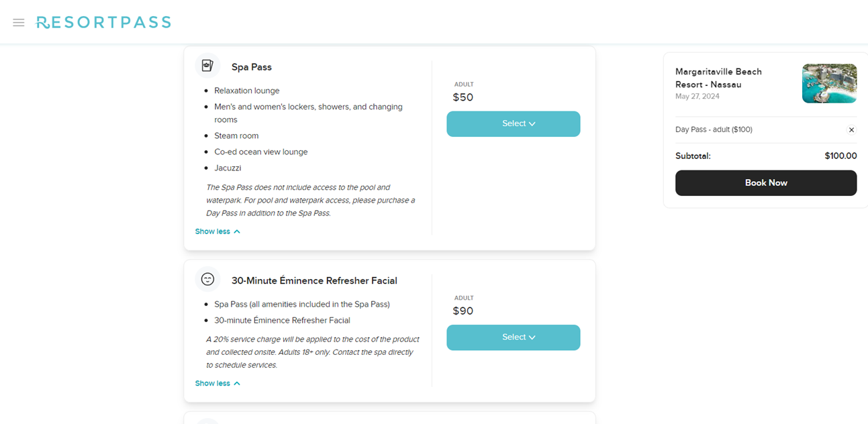Click the Book Now button
This screenshot has height=424, width=868.
coord(765,182)
